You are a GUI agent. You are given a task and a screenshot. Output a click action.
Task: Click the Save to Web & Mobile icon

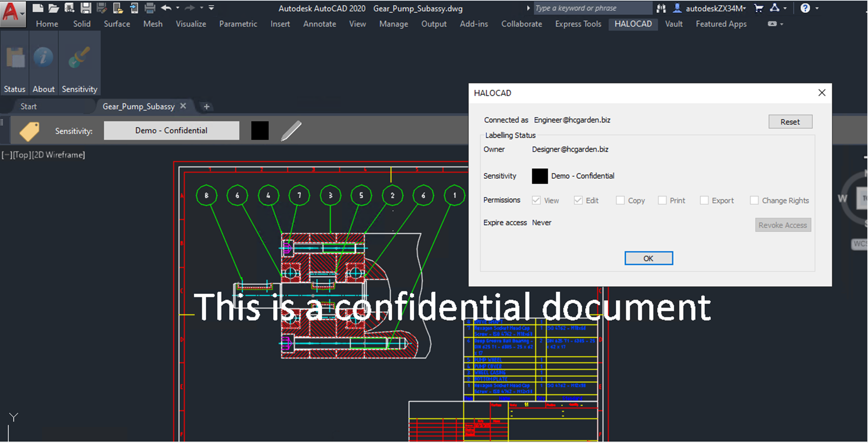(134, 8)
